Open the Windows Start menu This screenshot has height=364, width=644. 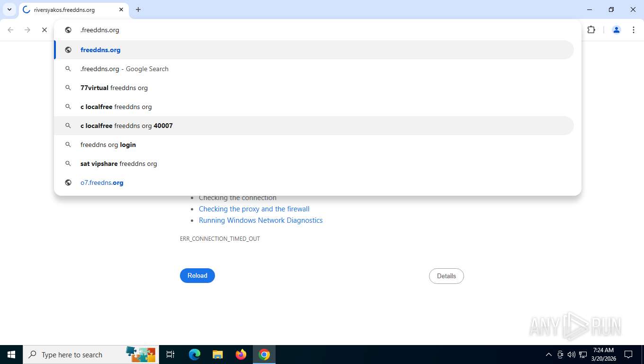(11, 355)
